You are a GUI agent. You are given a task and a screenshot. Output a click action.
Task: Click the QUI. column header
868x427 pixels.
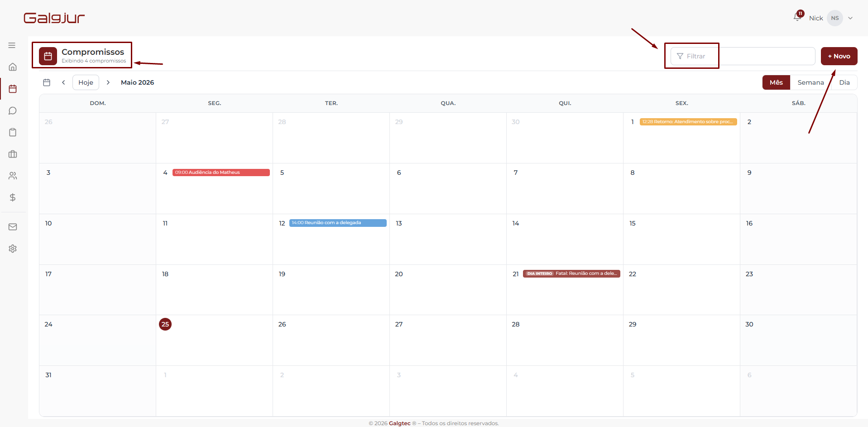(565, 103)
